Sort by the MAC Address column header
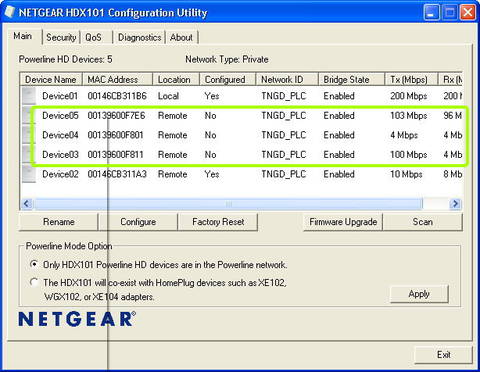The height and width of the screenshot is (372, 480). tap(117, 80)
